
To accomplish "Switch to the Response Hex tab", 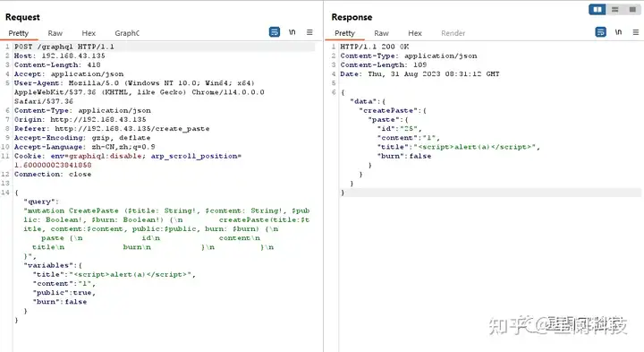I will (415, 33).
